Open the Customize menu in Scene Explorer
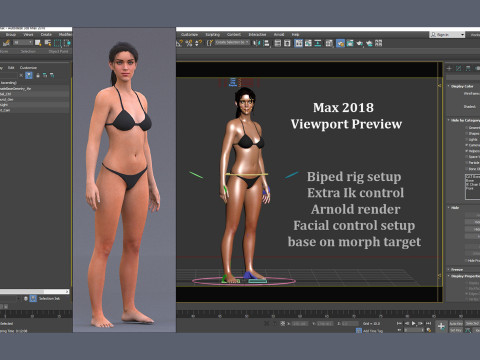Viewport: 480px width, 360px height. click(x=28, y=68)
